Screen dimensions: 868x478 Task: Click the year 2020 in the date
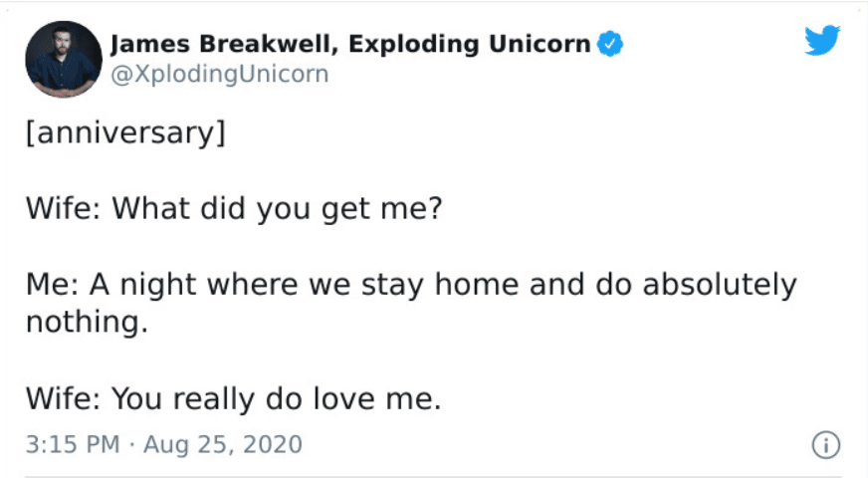274,444
